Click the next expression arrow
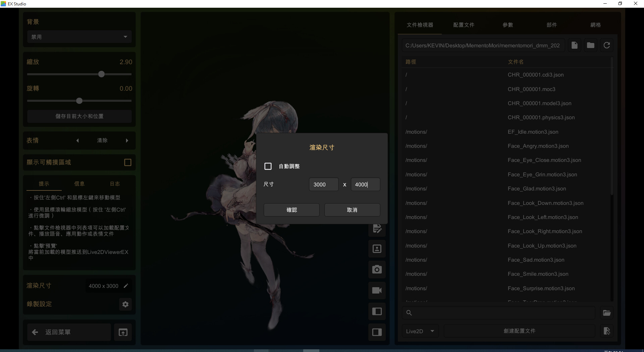The width and height of the screenshot is (644, 352). tap(127, 141)
